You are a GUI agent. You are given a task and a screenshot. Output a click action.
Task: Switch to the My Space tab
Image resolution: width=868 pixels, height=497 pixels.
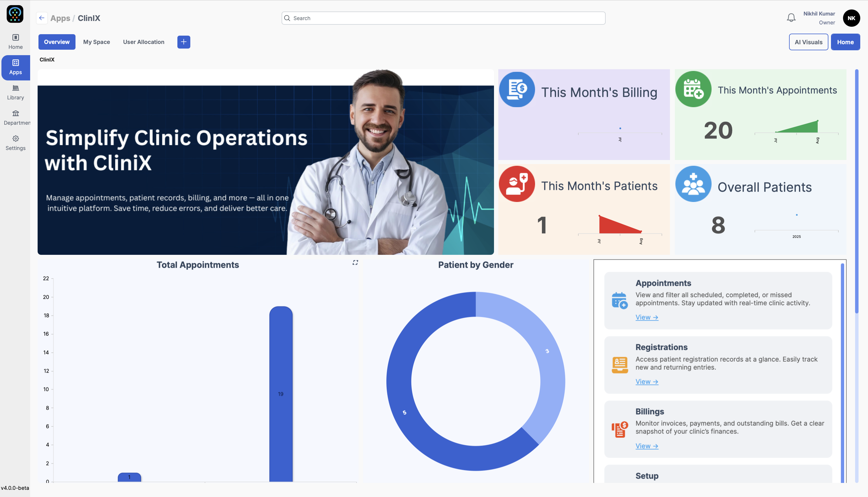(96, 42)
